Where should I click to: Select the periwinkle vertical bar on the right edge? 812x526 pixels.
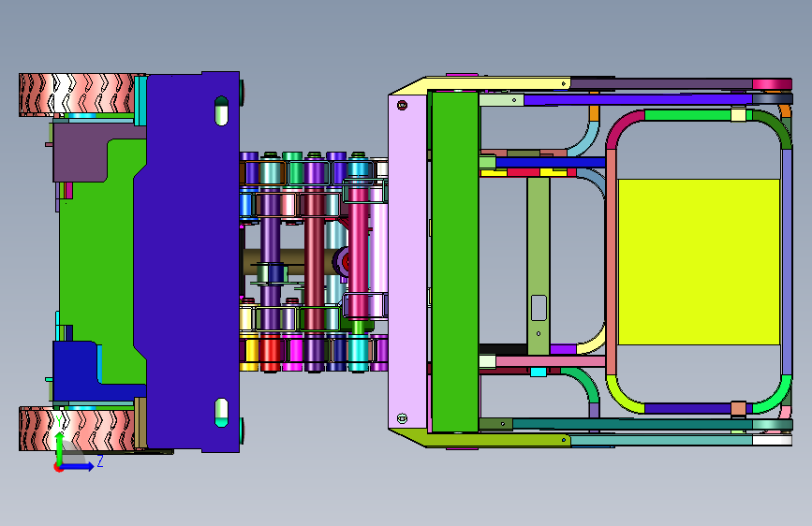pos(787,261)
